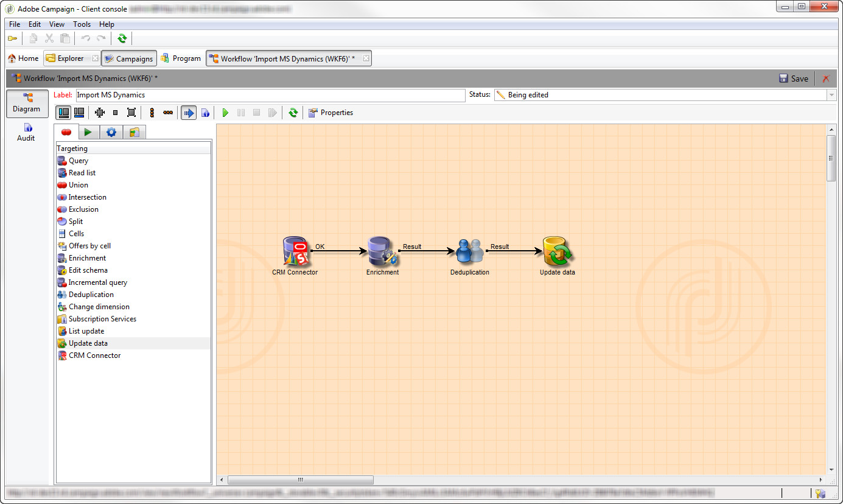Select the palette tab with the yellow folder icon
This screenshot has height=504, width=843.
point(135,132)
